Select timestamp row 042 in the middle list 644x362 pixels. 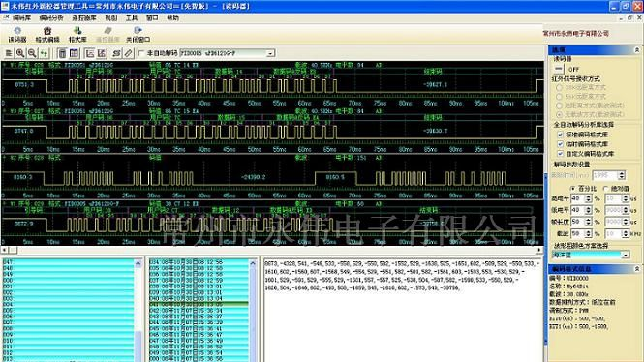[x=199, y=311]
